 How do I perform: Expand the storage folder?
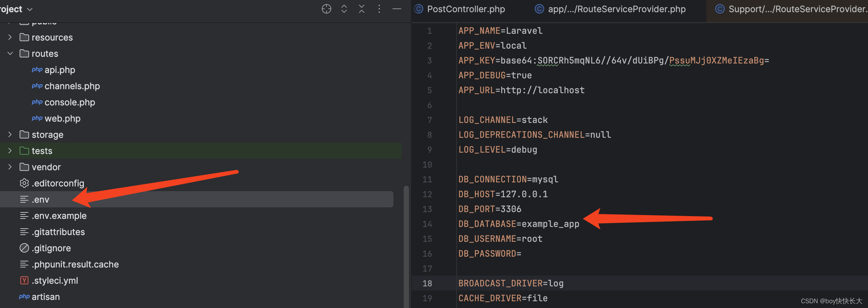pos(10,134)
